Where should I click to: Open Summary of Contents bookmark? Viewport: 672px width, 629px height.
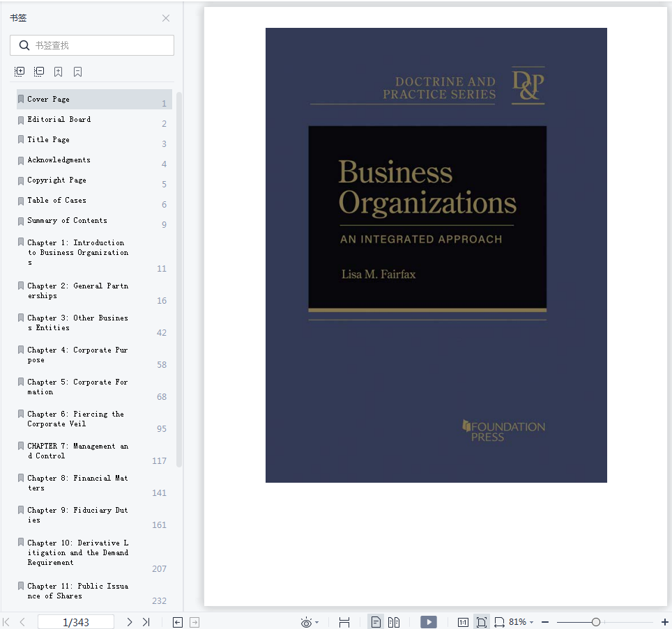tap(94, 221)
